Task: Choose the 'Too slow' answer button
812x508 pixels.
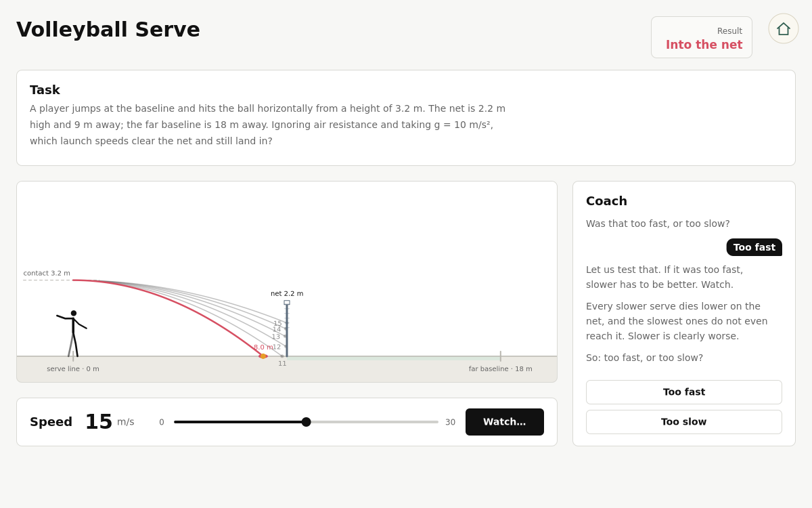Action: (x=684, y=422)
